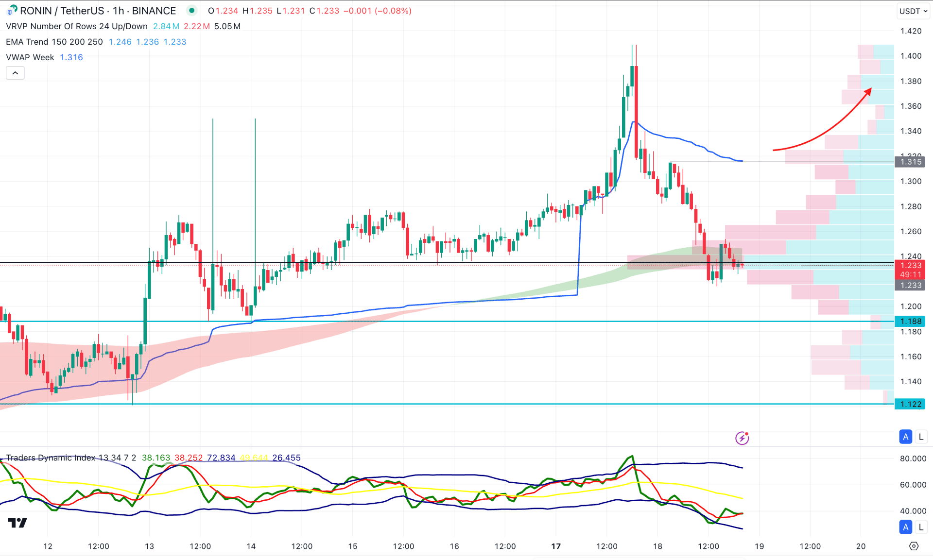Open chart settings gear icon

(x=914, y=546)
